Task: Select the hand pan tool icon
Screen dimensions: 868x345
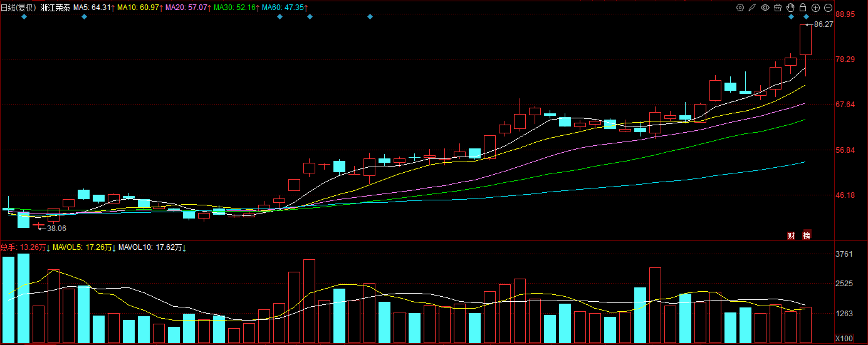Action: [x=790, y=8]
